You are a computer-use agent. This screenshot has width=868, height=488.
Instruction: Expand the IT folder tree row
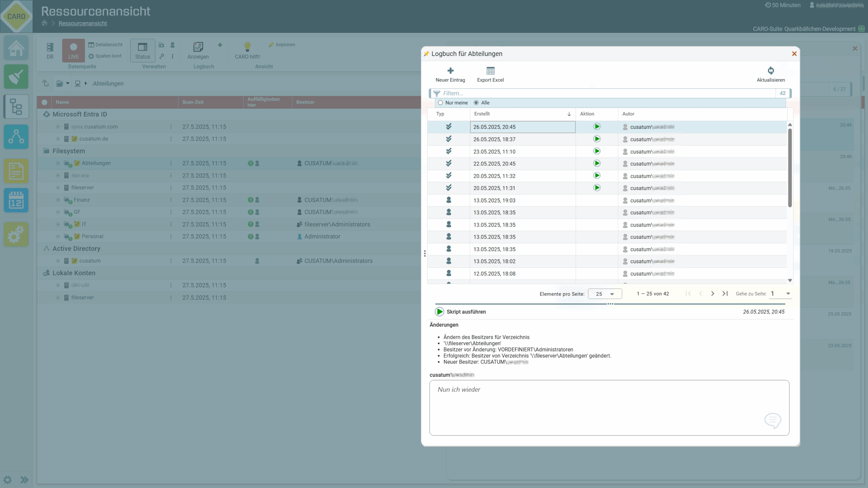pos(58,224)
